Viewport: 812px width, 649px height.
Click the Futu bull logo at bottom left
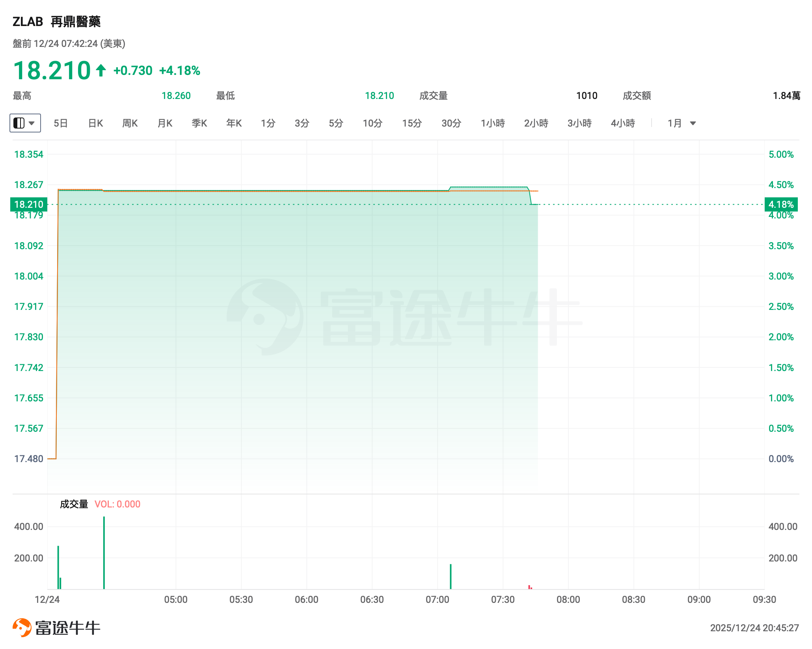click(22, 627)
